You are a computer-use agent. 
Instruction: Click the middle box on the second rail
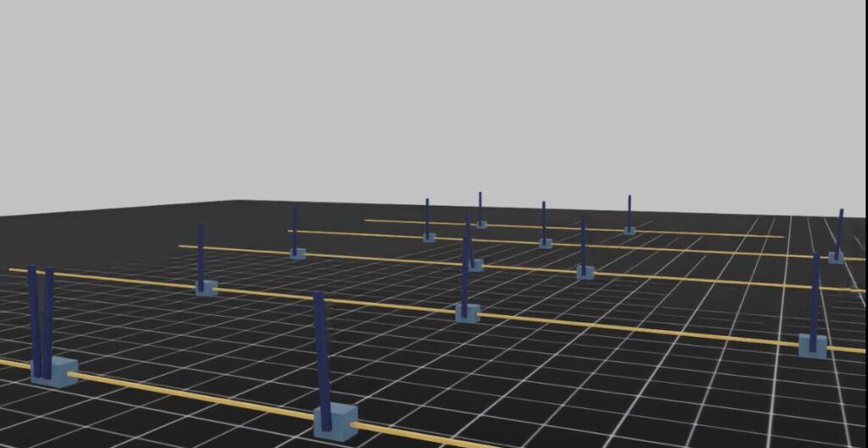click(x=467, y=312)
